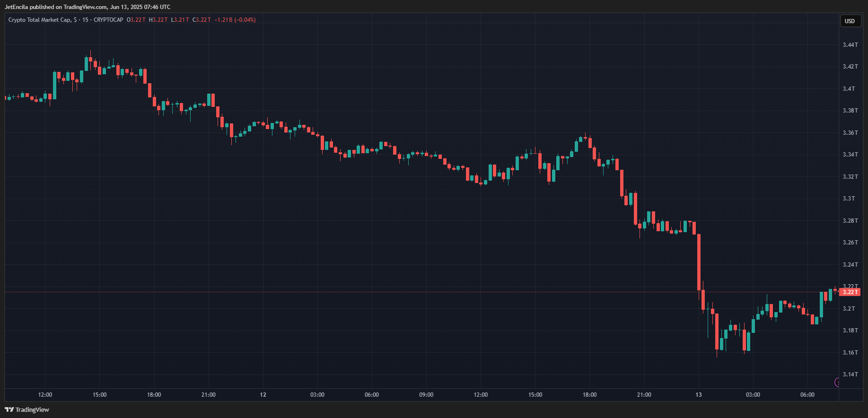This screenshot has width=868, height=418.
Task: Click the −1.21B (−0.04%) change value
Action: tap(235, 20)
